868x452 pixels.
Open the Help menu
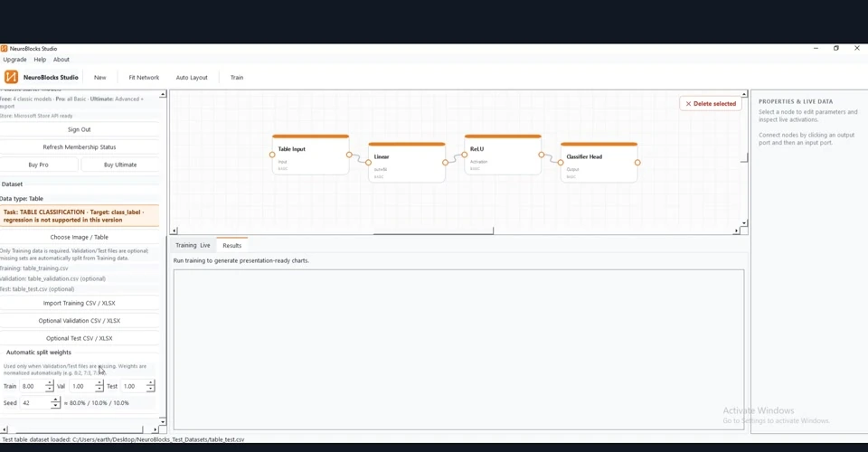(40, 60)
